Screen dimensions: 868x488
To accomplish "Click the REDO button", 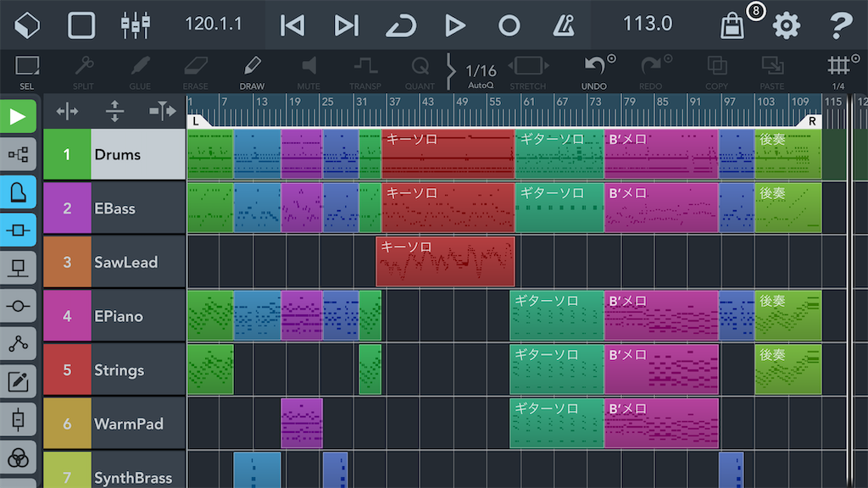I will coord(650,72).
